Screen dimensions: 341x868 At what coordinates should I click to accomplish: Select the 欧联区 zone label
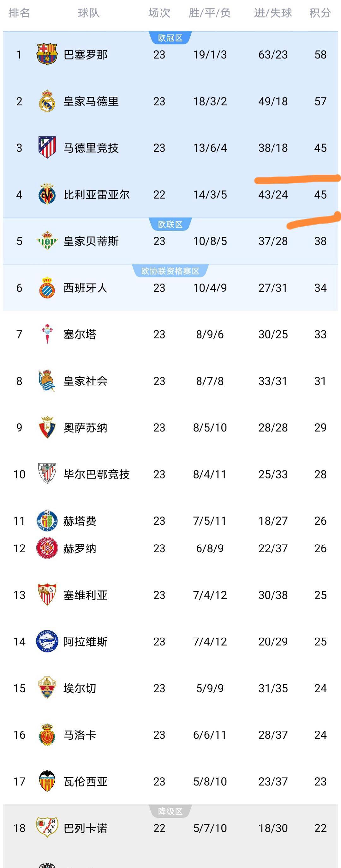[x=170, y=224]
